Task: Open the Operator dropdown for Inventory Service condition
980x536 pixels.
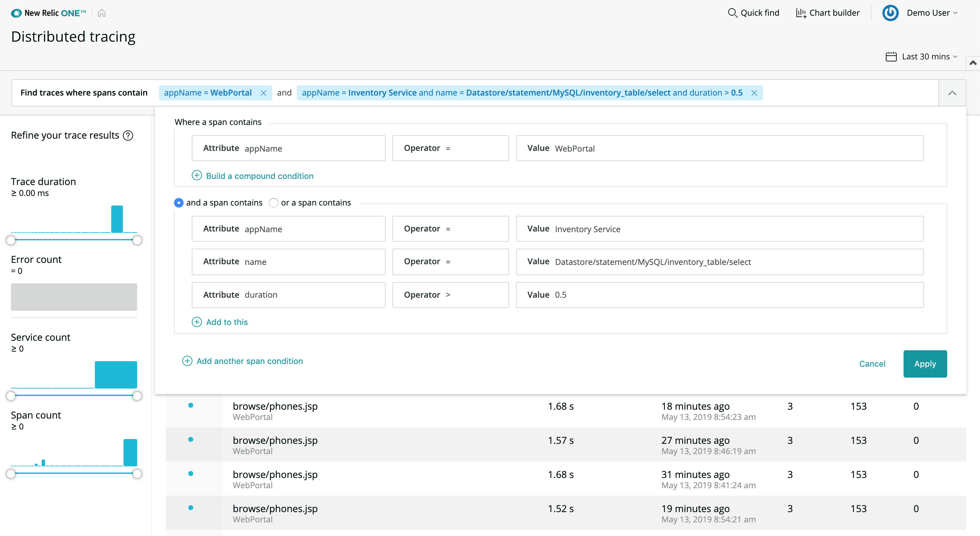Action: [450, 229]
